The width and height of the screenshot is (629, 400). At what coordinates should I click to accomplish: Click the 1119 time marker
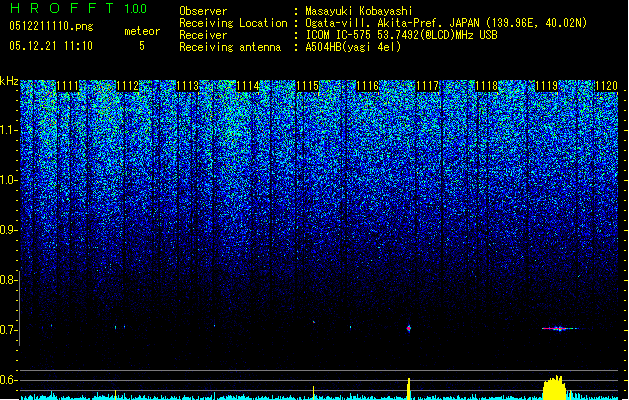(x=547, y=86)
